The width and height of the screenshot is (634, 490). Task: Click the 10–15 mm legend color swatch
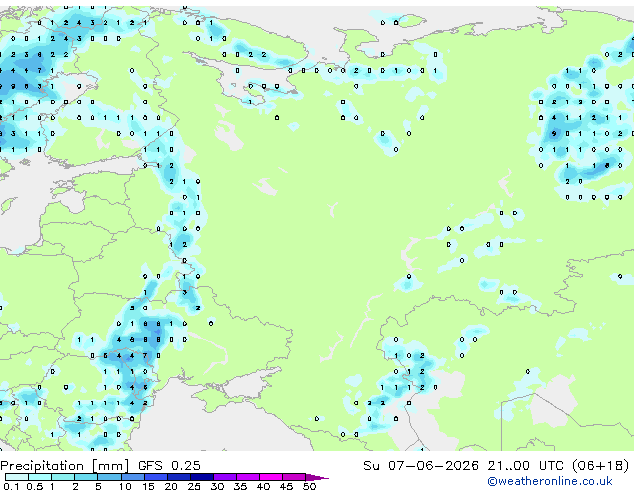133,477
